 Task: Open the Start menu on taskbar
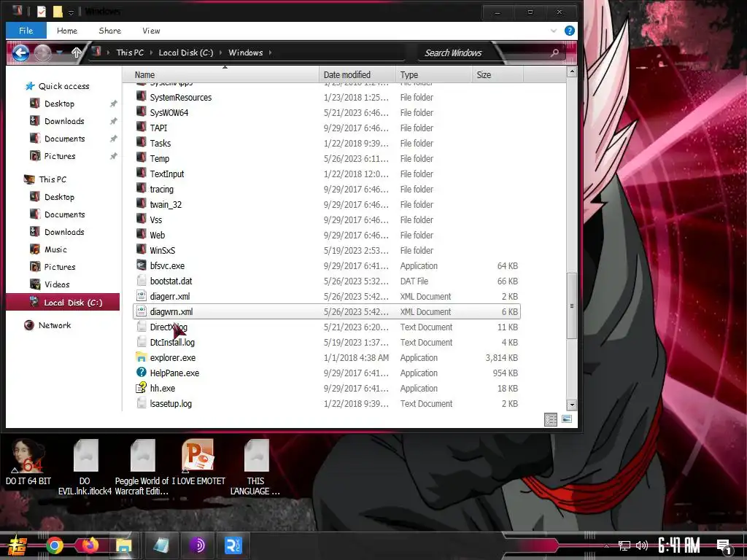coord(18,545)
